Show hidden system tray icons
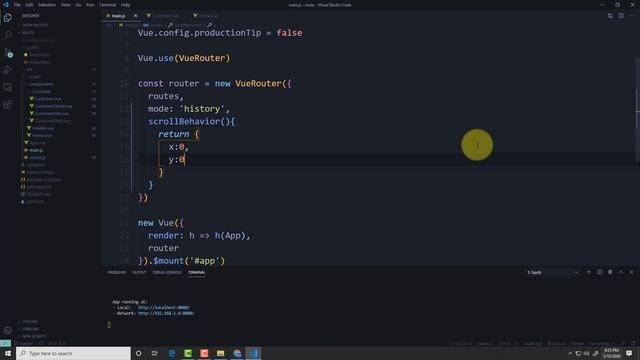 point(570,353)
